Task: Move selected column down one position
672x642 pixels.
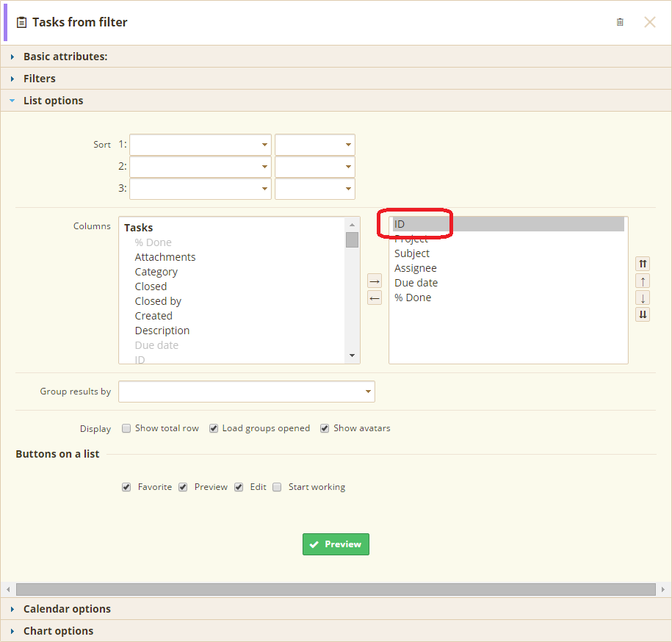Action: point(643,297)
